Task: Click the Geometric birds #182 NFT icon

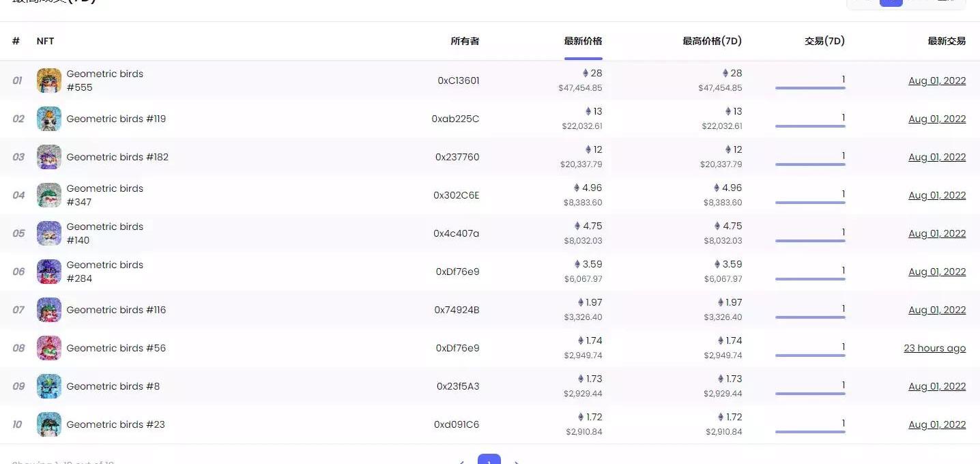Action: coord(49,157)
